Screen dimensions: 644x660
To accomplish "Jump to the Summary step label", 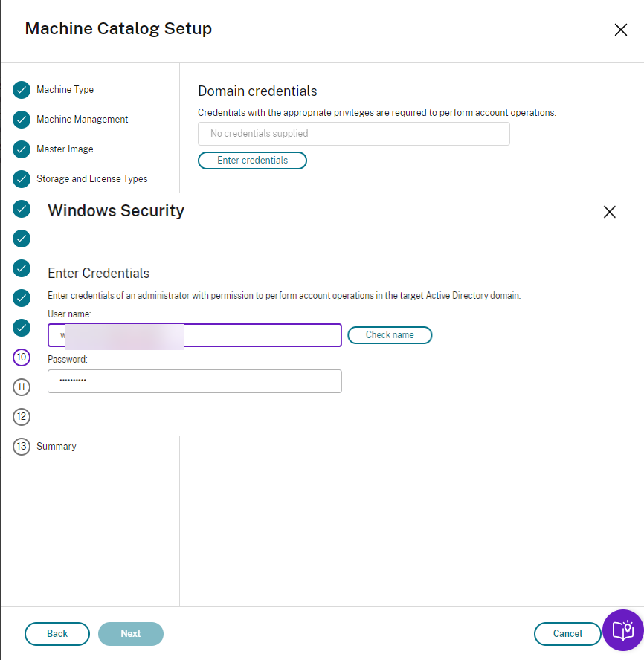I will pos(57,447).
